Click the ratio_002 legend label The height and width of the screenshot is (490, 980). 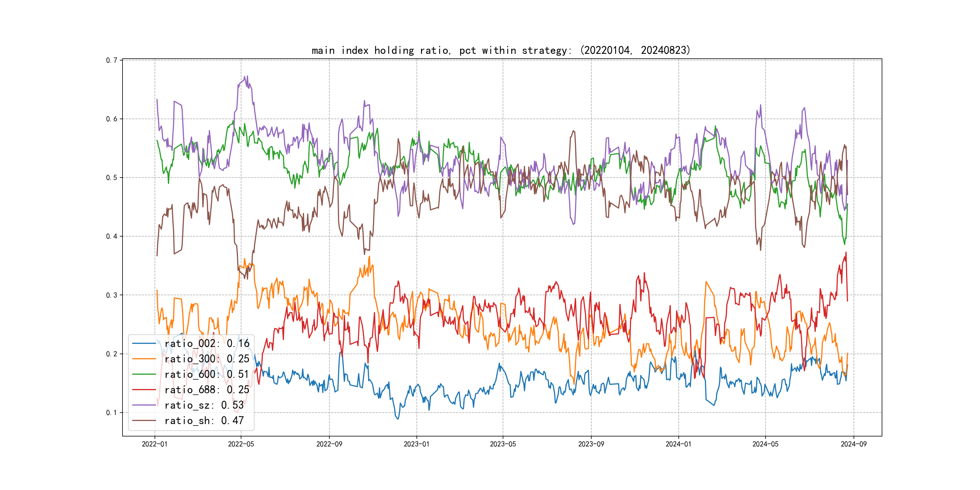click(x=207, y=344)
